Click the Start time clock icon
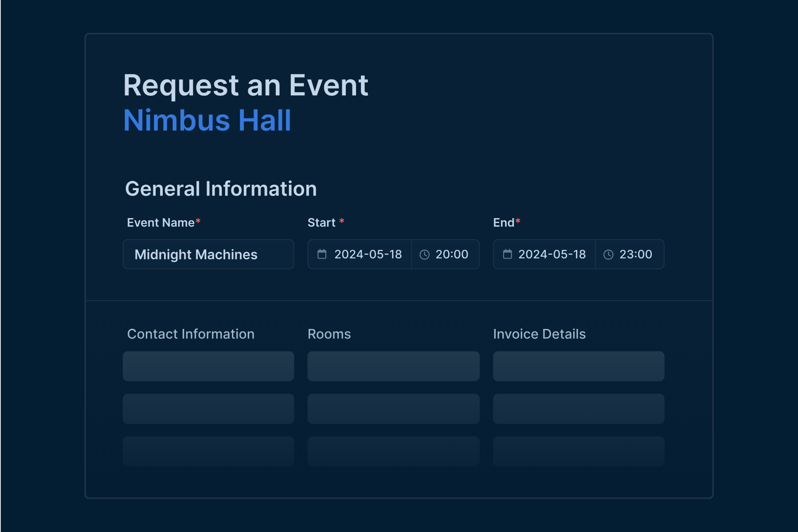 click(424, 254)
